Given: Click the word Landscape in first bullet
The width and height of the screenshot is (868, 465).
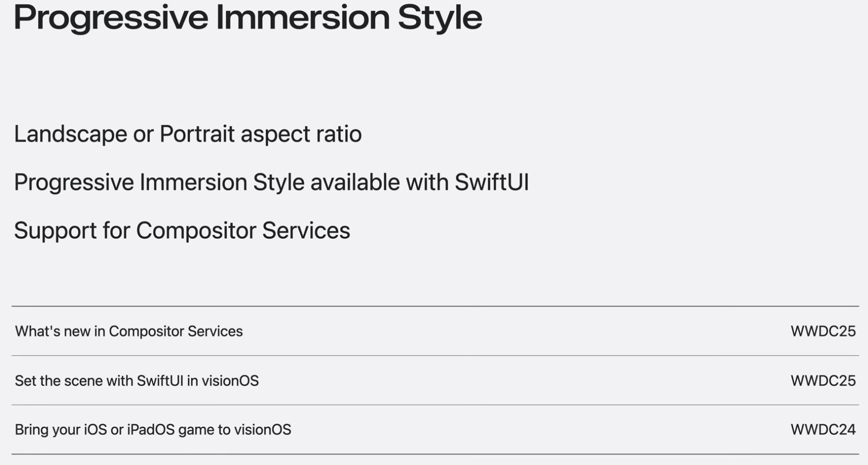Looking at the screenshot, I should point(70,134).
